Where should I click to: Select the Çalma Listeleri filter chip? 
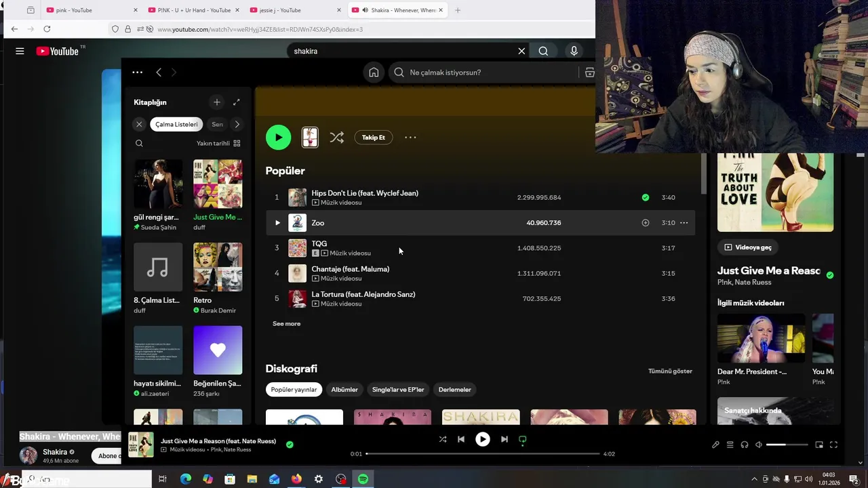tap(176, 124)
